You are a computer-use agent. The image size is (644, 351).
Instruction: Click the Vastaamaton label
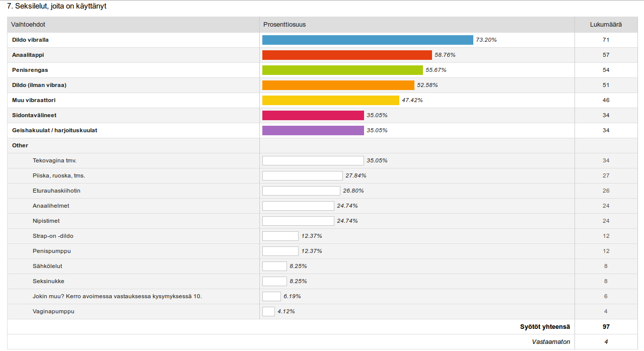click(x=551, y=342)
